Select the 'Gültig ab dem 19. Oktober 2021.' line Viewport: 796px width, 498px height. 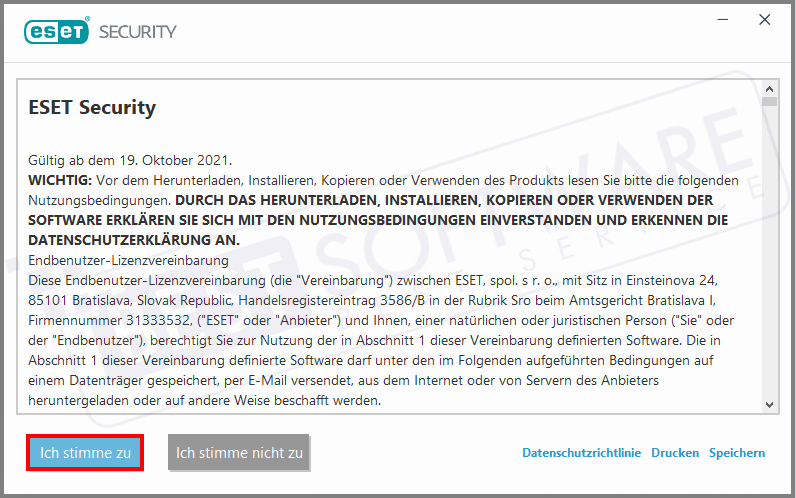tap(130, 160)
